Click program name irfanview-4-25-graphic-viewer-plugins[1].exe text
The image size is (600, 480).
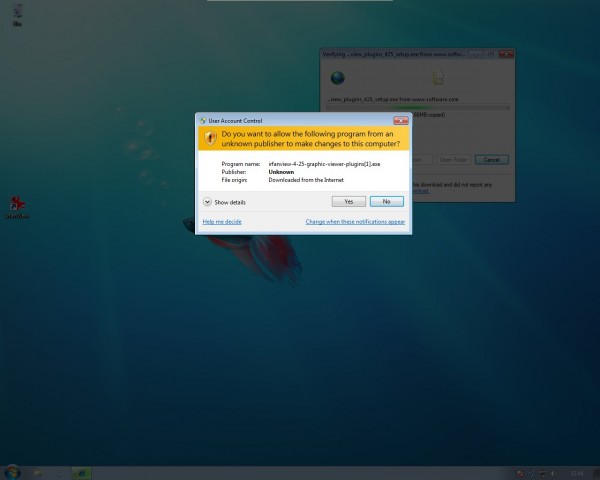324,164
